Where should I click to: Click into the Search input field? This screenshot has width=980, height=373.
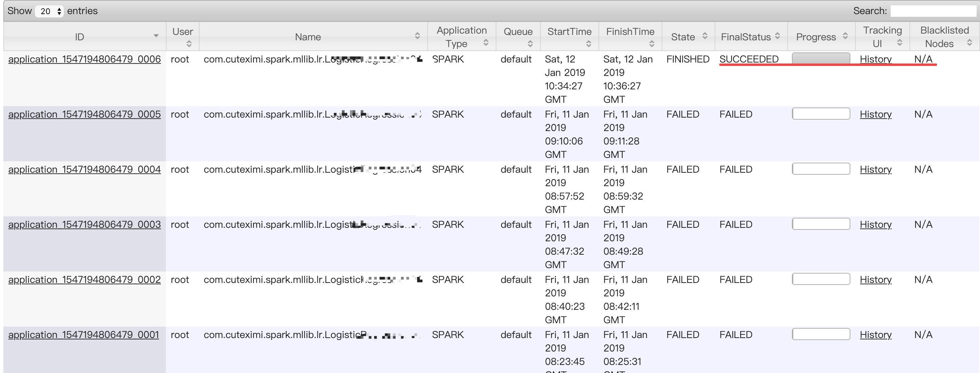[x=933, y=11]
